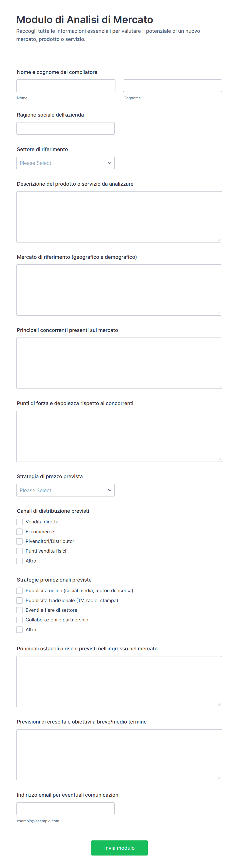Click the Principali concorrenti text area
Screen dimensions: 236x868
pos(119,363)
